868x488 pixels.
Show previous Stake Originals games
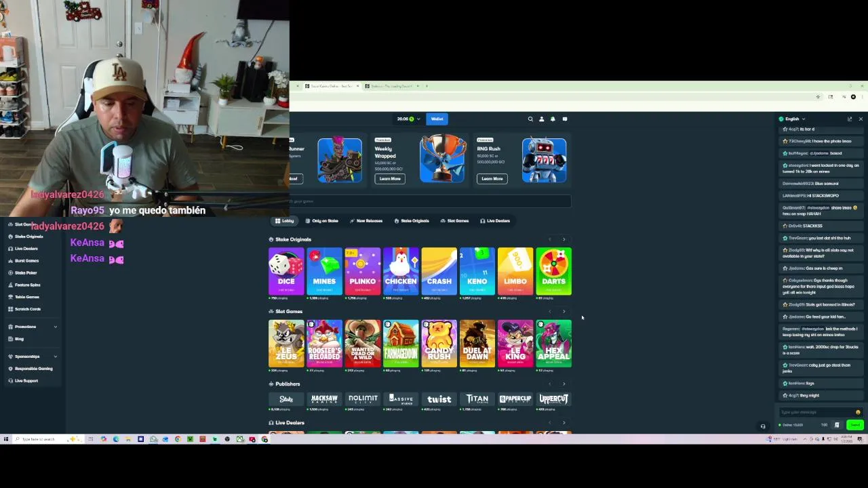(550, 239)
